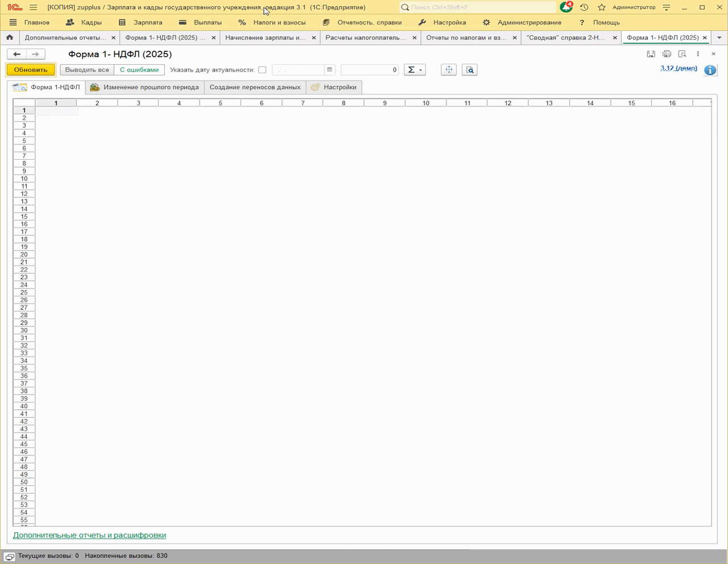The height and width of the screenshot is (564, 728).
Task: Toggle the Выводить все mode button
Action: point(87,70)
